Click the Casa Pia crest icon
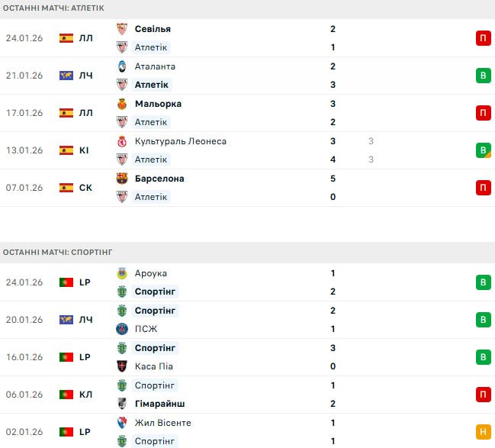The height and width of the screenshot is (448, 495). coord(121,366)
